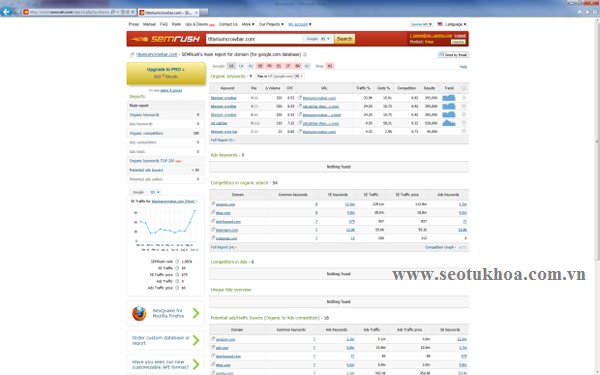
Task: Click the info icon next to SE Traffic price
Action: (x=177, y=275)
